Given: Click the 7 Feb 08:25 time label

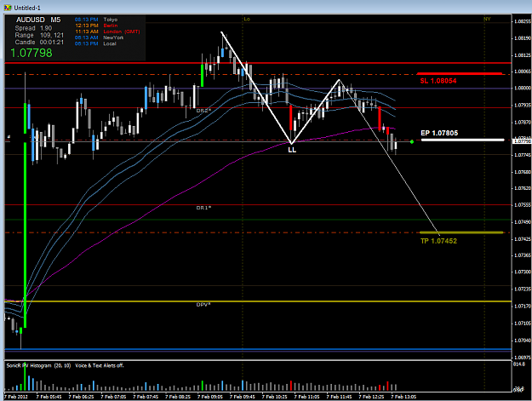Looking at the screenshot, I should click(178, 397).
